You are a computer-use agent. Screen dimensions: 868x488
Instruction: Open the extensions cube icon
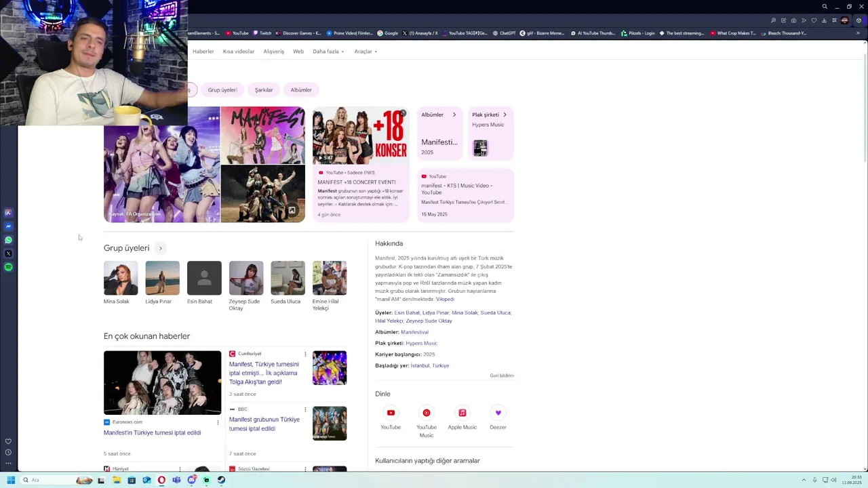[859, 20]
